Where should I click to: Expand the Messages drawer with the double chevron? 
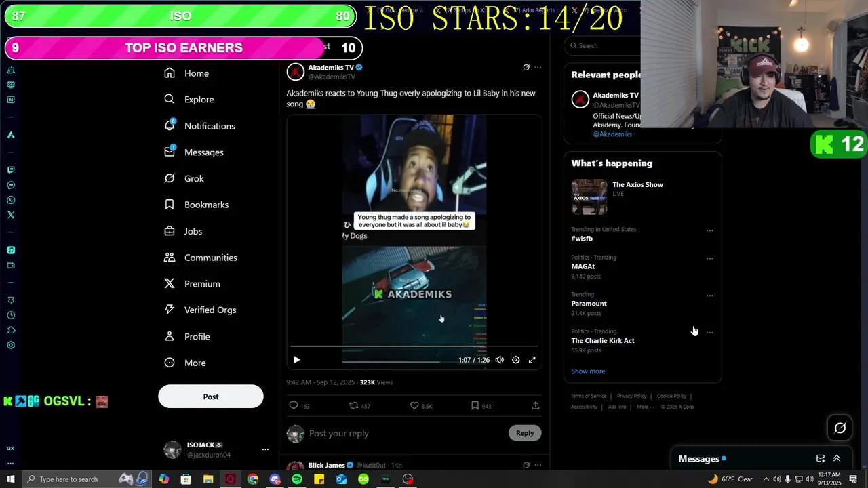point(837,459)
